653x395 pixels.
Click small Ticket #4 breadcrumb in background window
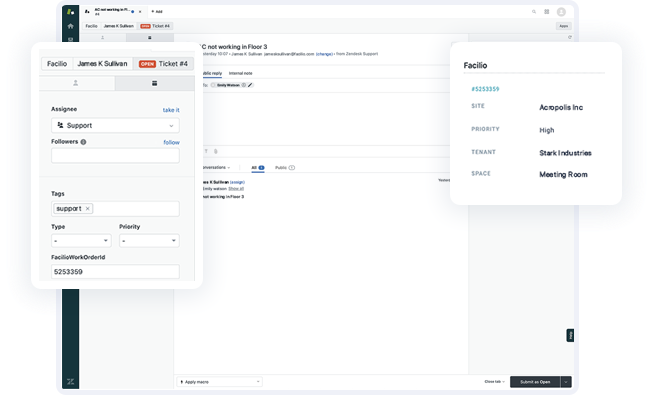[155, 26]
